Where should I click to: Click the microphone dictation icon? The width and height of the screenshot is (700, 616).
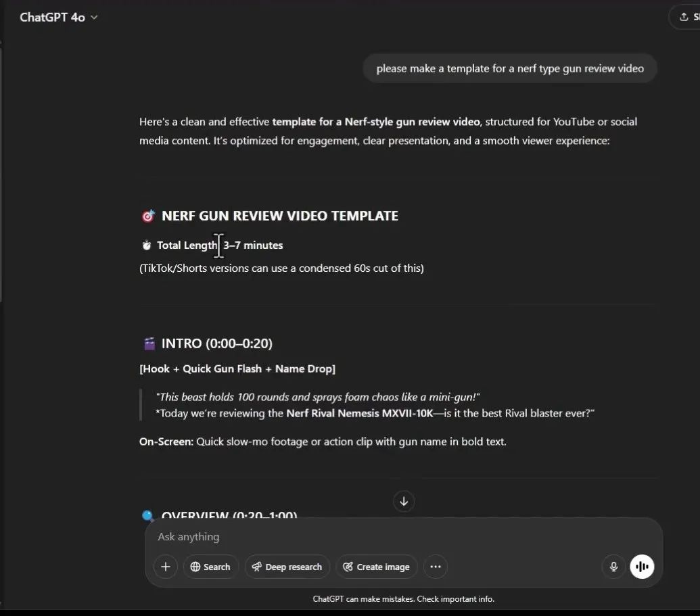click(613, 567)
